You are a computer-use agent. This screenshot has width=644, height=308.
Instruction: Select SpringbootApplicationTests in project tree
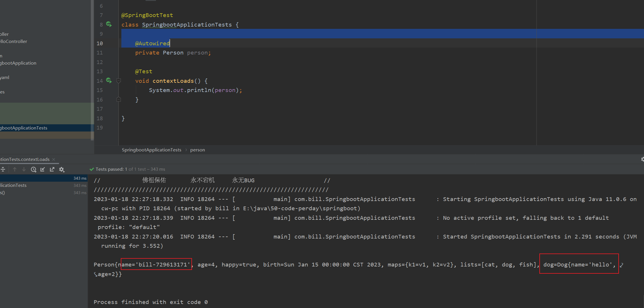pos(24,128)
